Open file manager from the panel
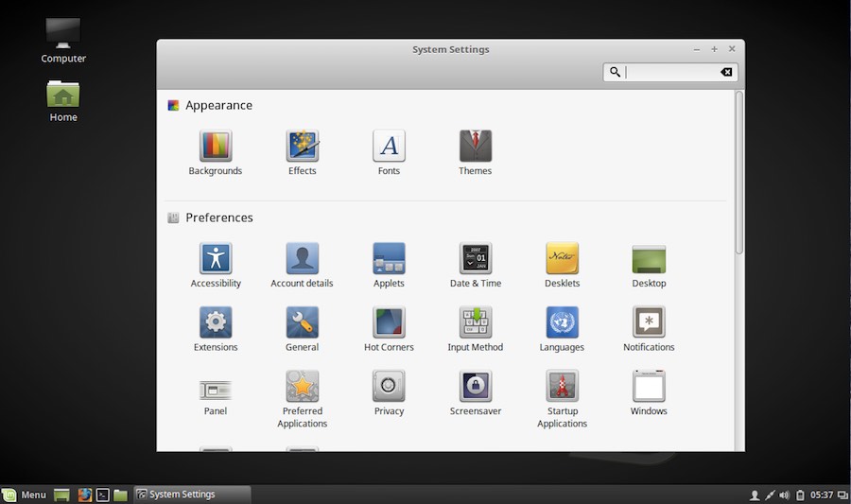The height and width of the screenshot is (504, 851). coord(120,495)
